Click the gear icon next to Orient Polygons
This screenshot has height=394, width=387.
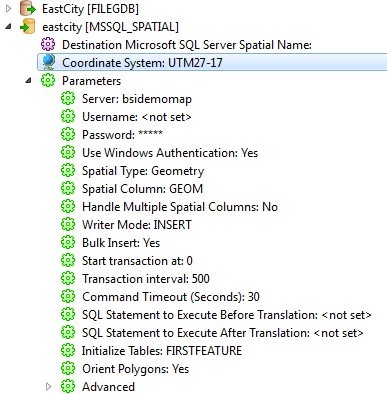[68, 369]
